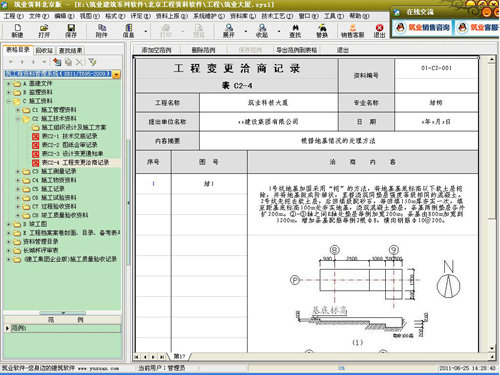Click the filter icon in tree toolbar
The image size is (500, 375).
coord(92,62)
